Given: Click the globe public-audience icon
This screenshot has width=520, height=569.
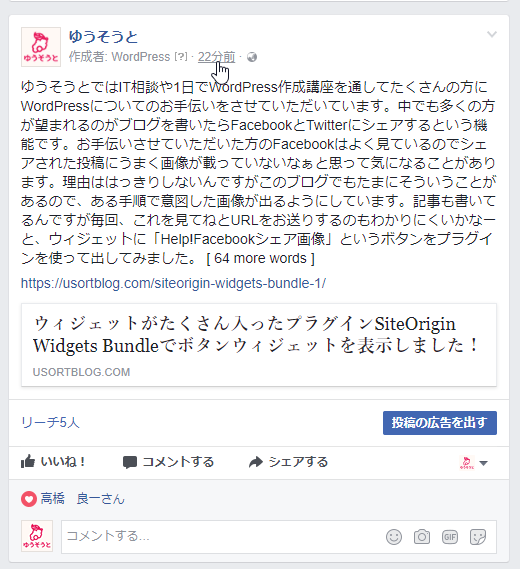Looking at the screenshot, I should (252, 57).
